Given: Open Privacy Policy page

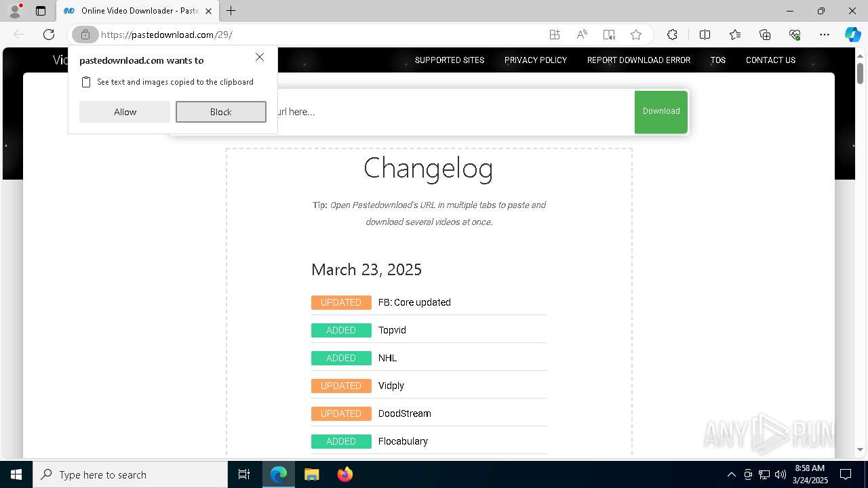Looking at the screenshot, I should 536,60.
